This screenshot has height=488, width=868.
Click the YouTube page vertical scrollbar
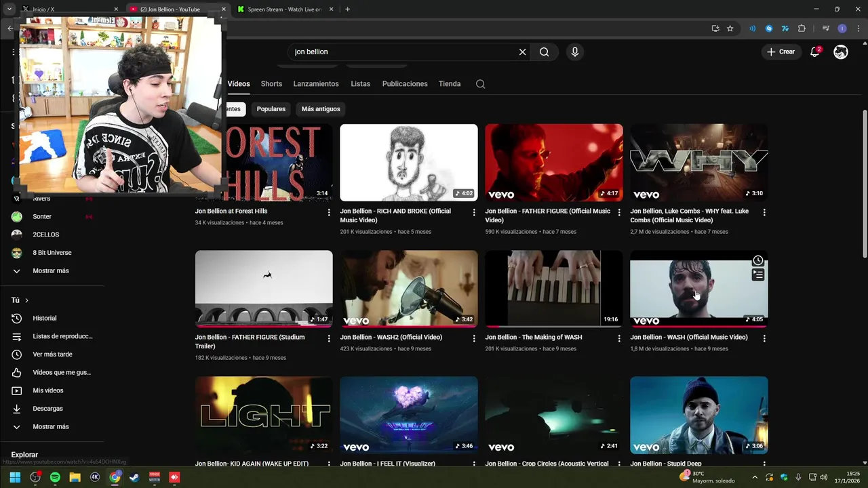(x=865, y=183)
